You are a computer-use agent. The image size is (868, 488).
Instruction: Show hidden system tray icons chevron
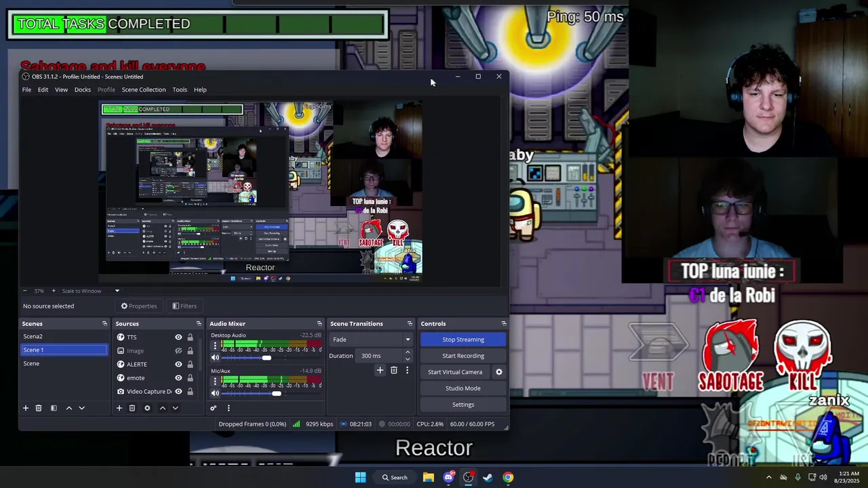[x=768, y=477]
